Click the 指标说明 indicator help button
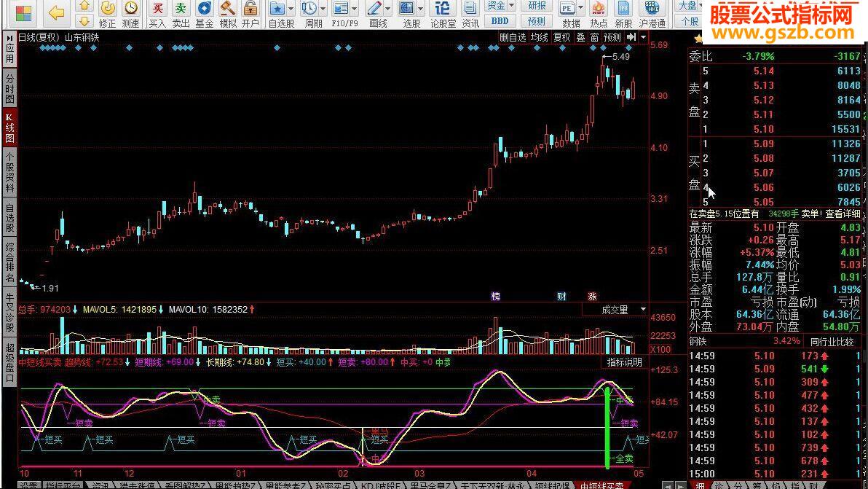The height and width of the screenshot is (489, 868). click(x=625, y=362)
